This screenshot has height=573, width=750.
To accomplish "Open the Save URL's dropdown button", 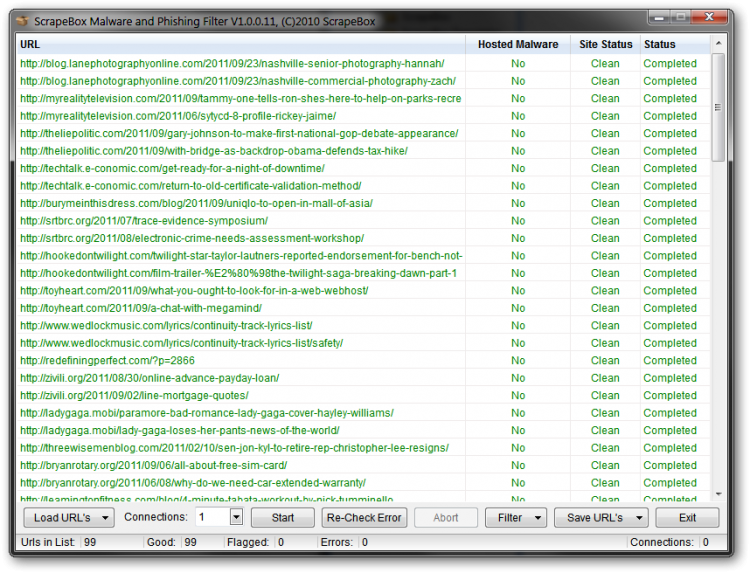I will tap(603, 517).
